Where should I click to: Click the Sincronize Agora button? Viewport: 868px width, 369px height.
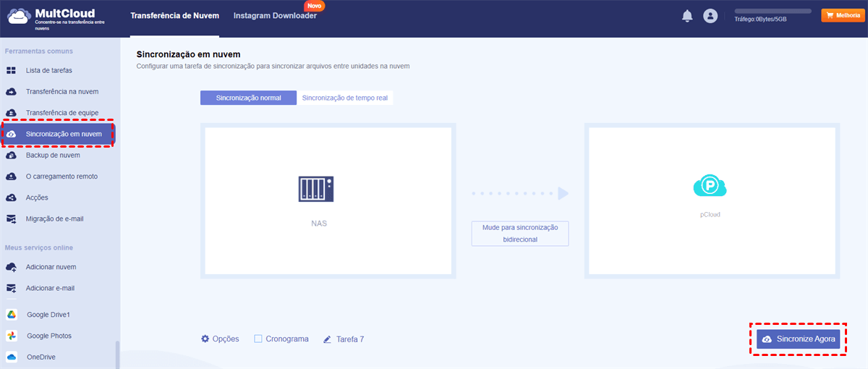tap(799, 339)
